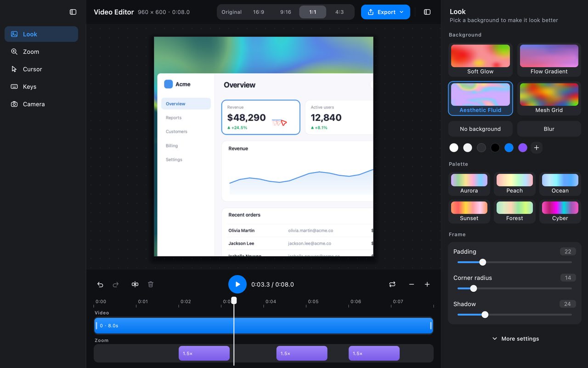Click the No background button
The width and height of the screenshot is (588, 368).
(481, 129)
